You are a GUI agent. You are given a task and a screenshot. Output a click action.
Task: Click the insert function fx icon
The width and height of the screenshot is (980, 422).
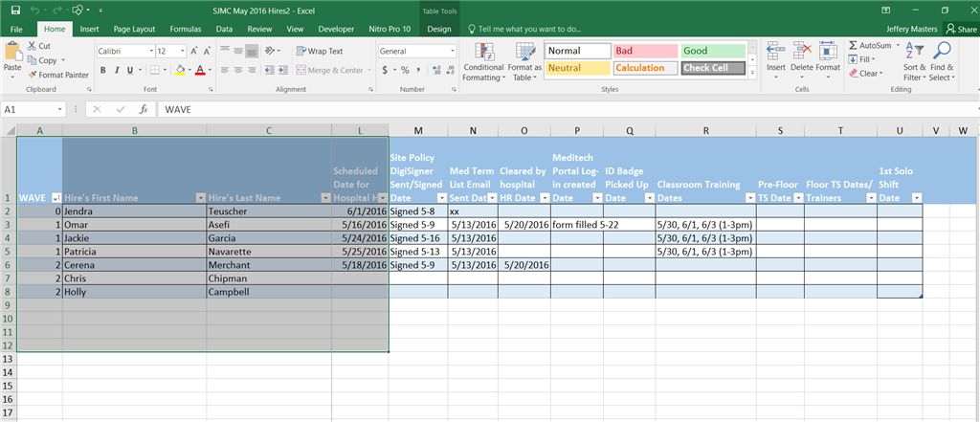[x=144, y=109]
